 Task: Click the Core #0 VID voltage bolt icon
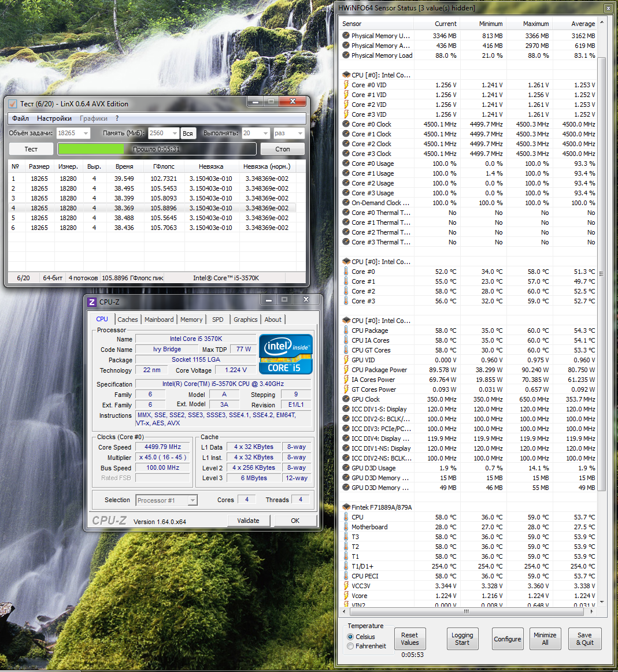(346, 85)
